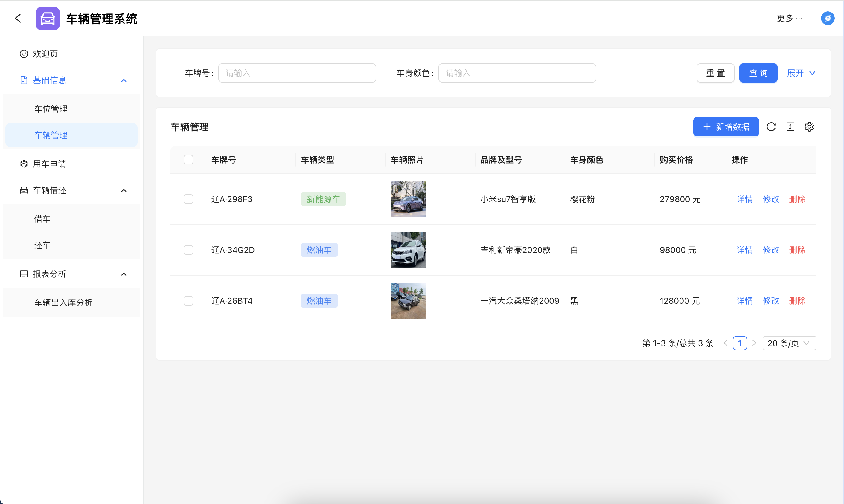
Task: Click the blue avatar icon
Action: coord(827,18)
